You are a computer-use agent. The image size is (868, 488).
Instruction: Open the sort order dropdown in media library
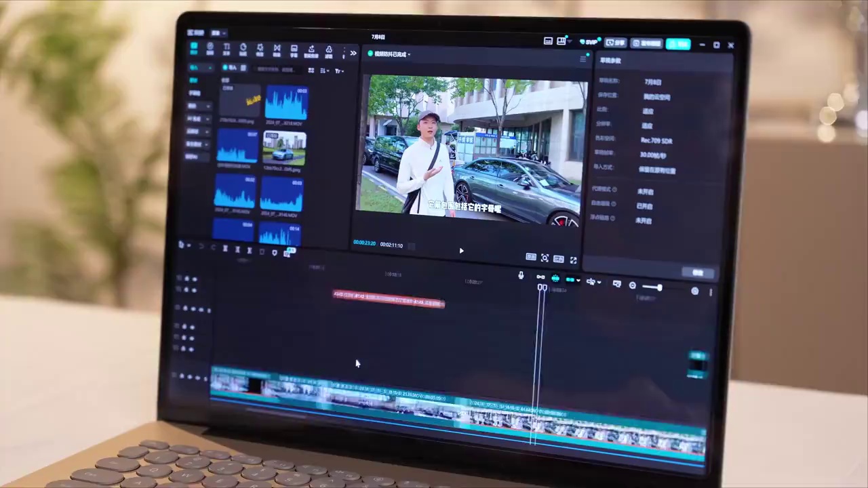point(324,70)
